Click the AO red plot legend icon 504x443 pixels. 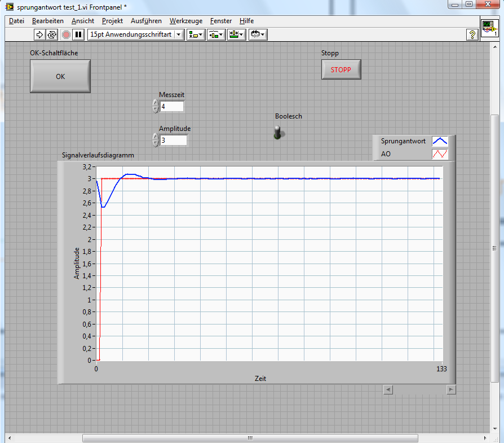[x=440, y=153]
